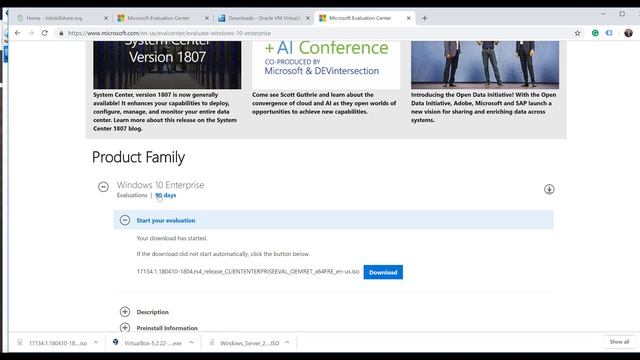Click the Preinstall Information label
The image size is (640, 360).
point(167,328)
